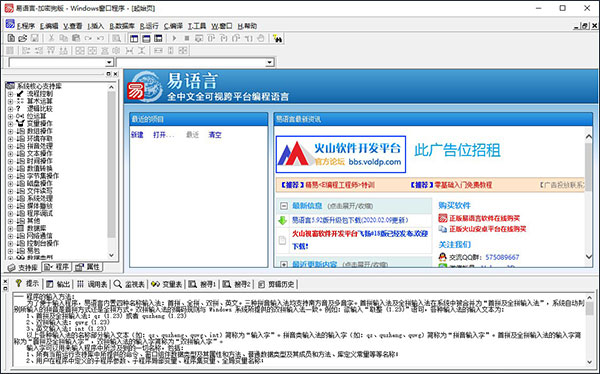Open the second empty combo box dropdown arrow
600x374 pixels.
[270, 62]
